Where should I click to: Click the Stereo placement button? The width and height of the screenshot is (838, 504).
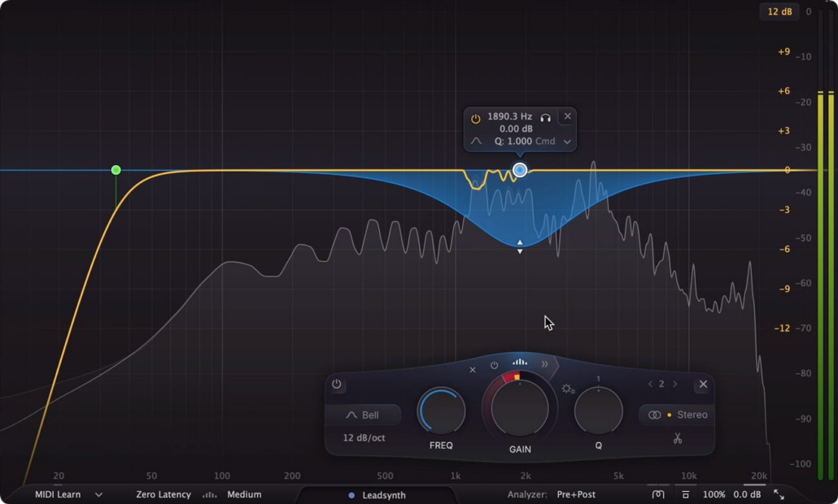(677, 415)
